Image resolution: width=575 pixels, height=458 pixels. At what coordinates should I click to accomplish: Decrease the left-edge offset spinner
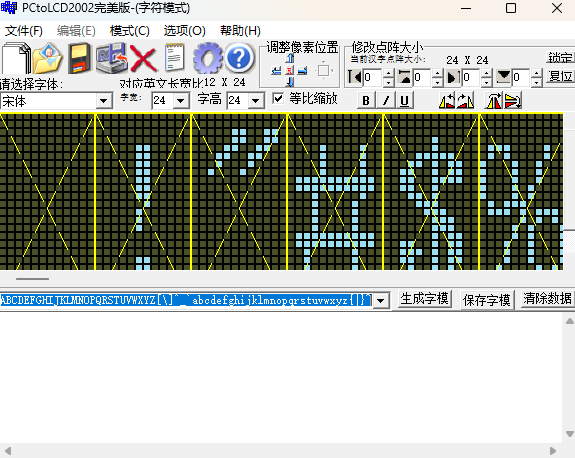[x=388, y=82]
